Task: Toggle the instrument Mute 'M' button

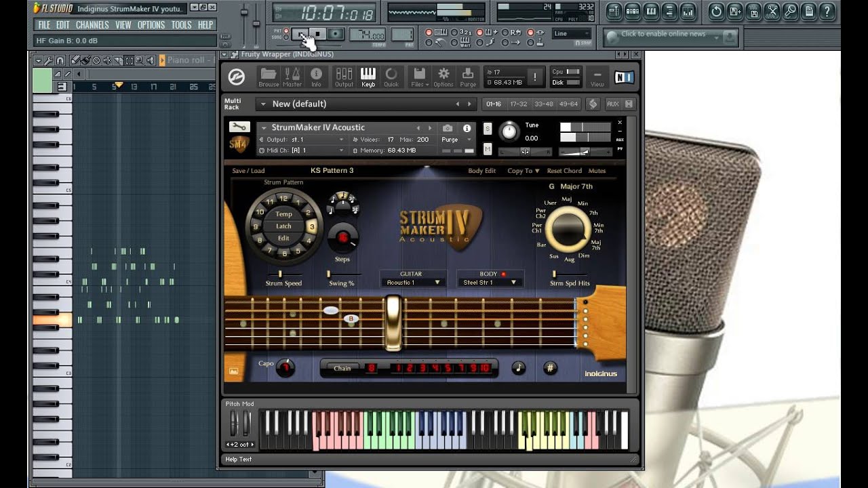Action: 487,149
